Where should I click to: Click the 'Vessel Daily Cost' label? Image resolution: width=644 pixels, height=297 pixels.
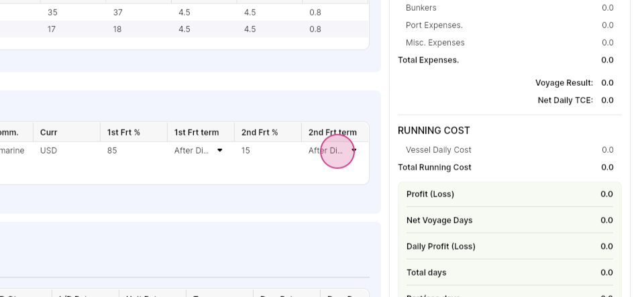438,150
